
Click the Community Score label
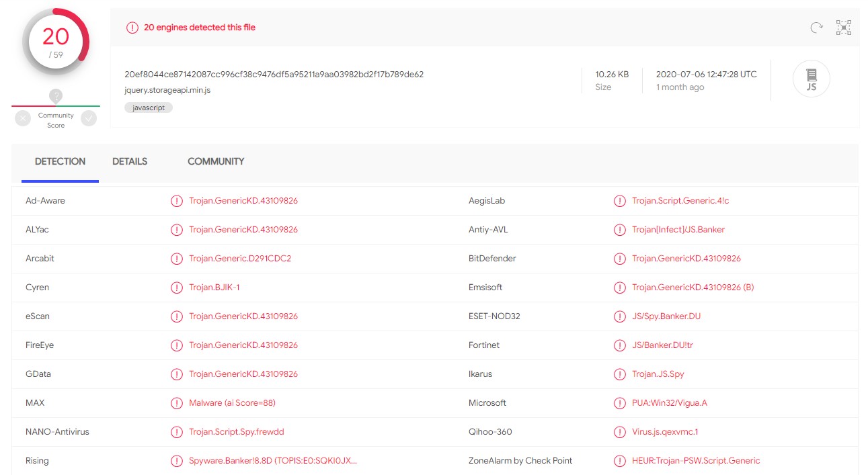56,120
